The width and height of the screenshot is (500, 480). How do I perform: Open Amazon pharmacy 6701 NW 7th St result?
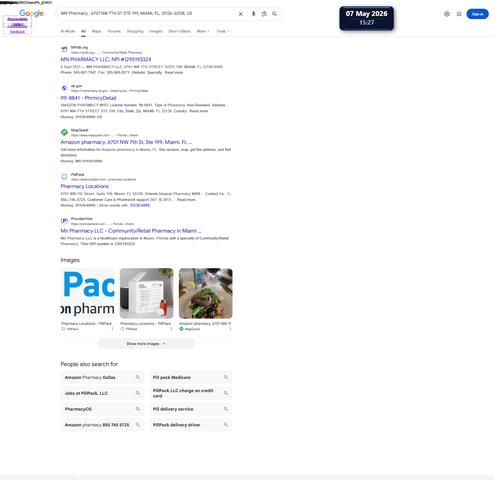coord(126,142)
